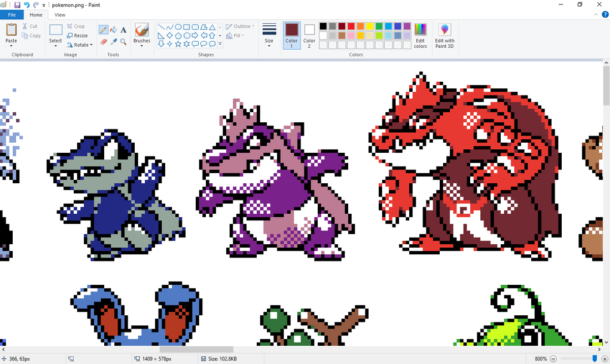Screen dimensions: 610x364
Task: Choose the Down arrow shape
Action: (x=161, y=44)
